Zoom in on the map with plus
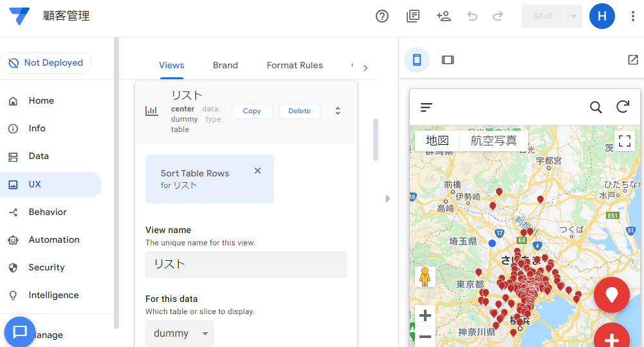This screenshot has width=644, height=347. coord(425,315)
